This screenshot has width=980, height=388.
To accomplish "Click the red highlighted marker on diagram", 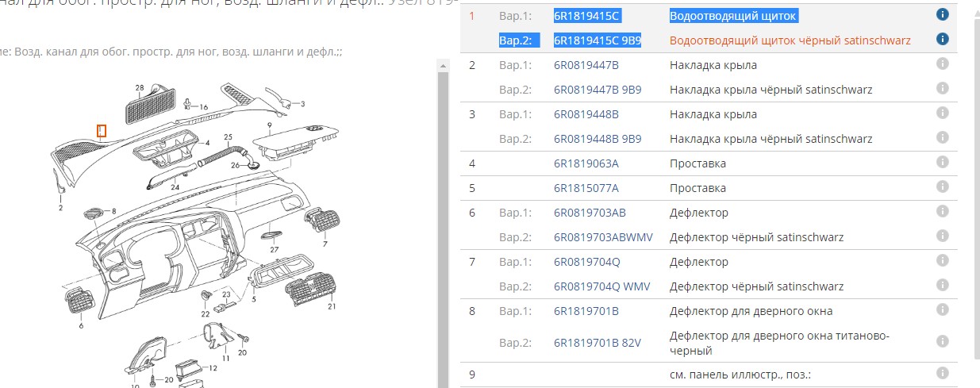I will (101, 130).
